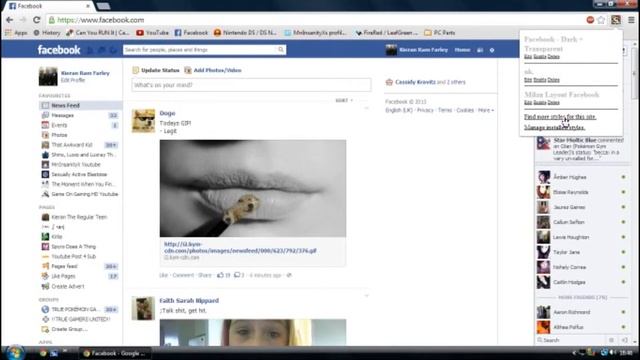This screenshot has width=640, height=360.
Task: Click Share on the Doge post
Action: click(x=204, y=275)
